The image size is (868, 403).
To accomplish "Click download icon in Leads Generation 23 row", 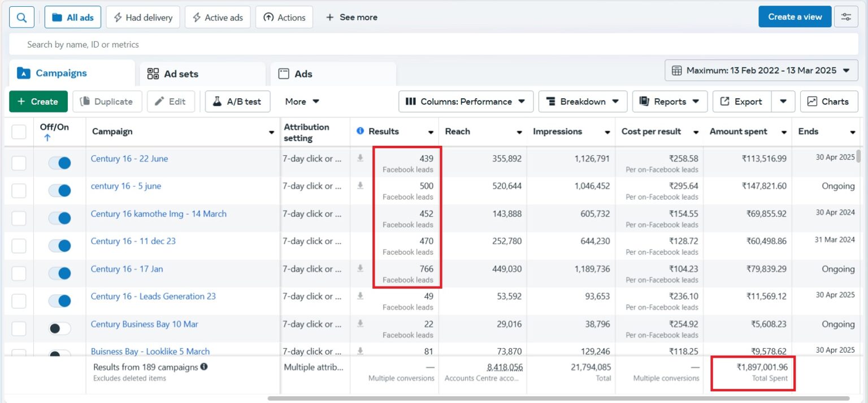I will [360, 296].
